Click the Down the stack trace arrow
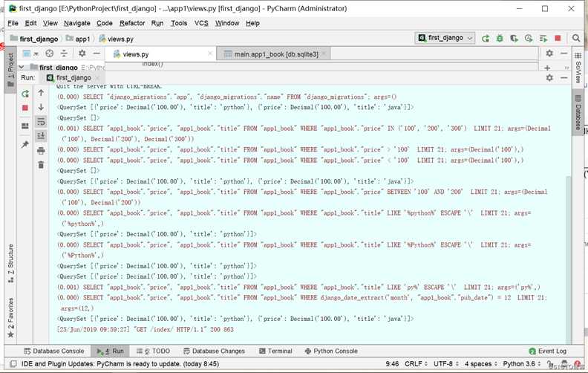This screenshot has width=588, height=373. click(x=41, y=107)
